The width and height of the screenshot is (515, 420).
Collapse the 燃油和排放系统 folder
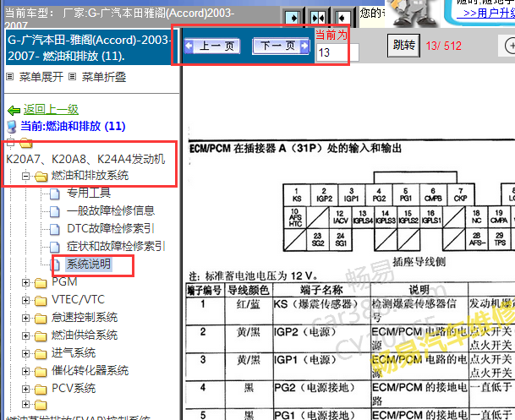(25, 177)
